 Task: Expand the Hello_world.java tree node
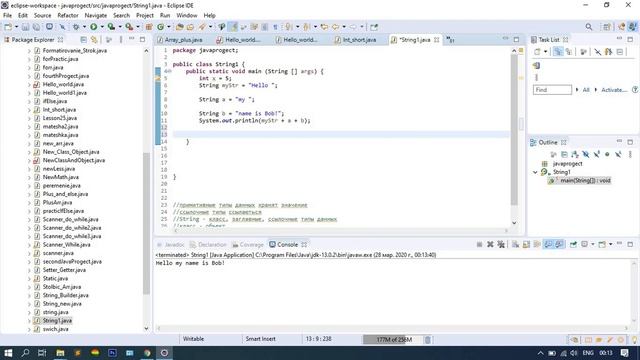tap(29, 84)
